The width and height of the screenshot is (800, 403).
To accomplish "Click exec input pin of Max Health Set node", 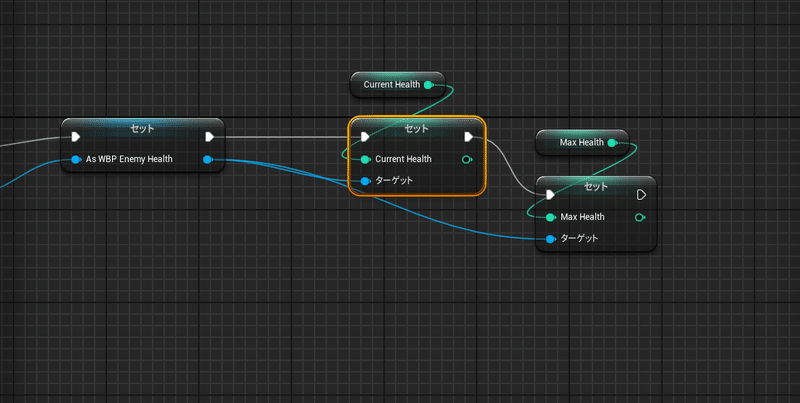I will (550, 195).
